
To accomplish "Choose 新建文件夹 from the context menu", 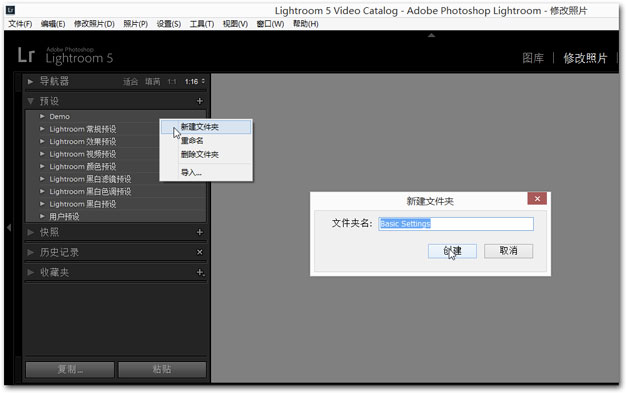I will [x=206, y=127].
